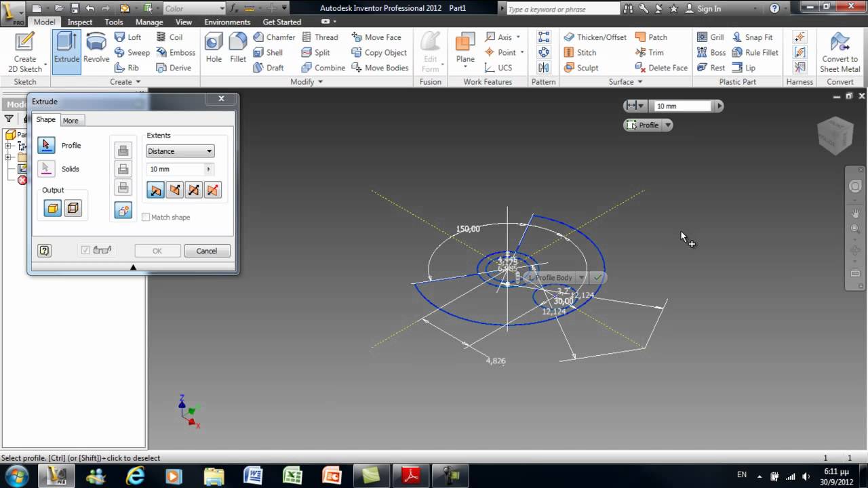The height and width of the screenshot is (488, 868).
Task: Select the UCS work feature
Action: (x=498, y=67)
